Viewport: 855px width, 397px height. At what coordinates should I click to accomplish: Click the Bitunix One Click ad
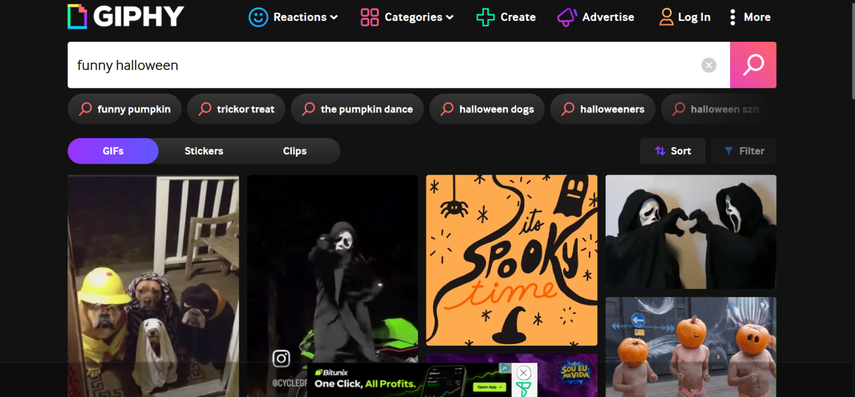[x=410, y=380]
